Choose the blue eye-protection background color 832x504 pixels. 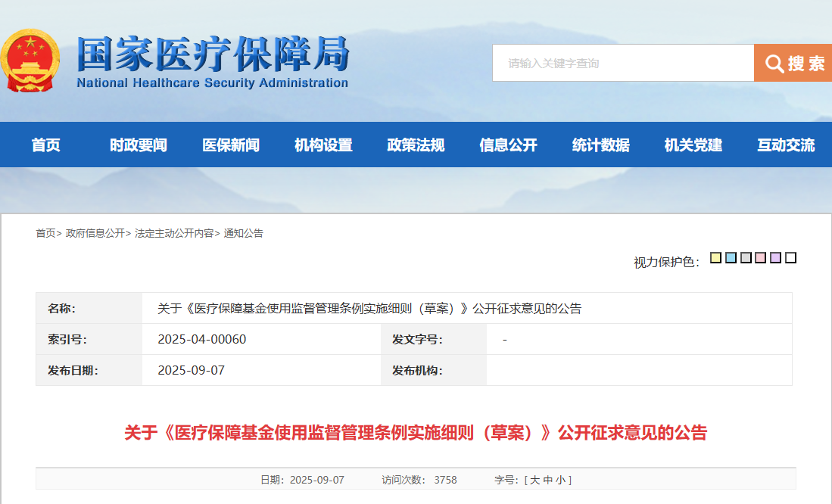tap(731, 258)
